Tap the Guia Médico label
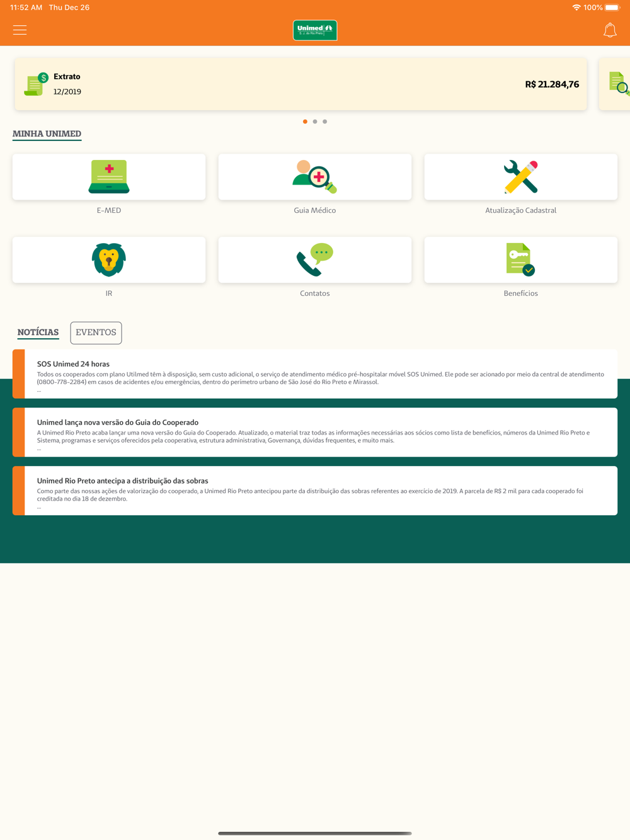 tap(315, 210)
